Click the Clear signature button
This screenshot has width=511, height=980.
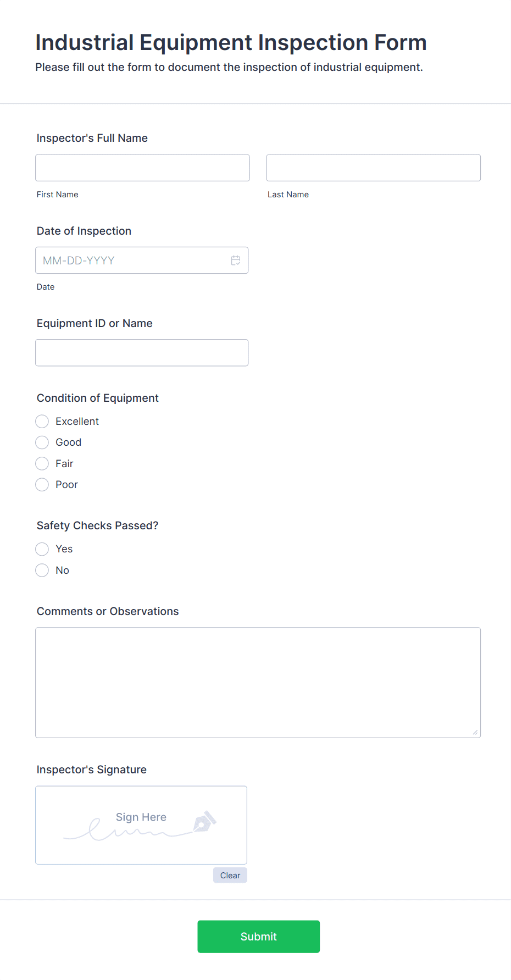click(x=230, y=875)
